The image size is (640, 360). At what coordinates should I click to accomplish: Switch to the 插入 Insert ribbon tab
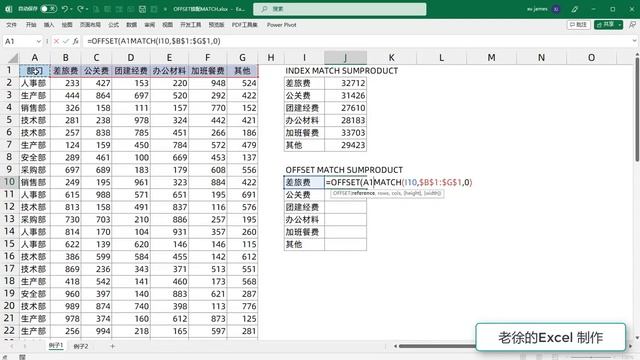(49, 25)
